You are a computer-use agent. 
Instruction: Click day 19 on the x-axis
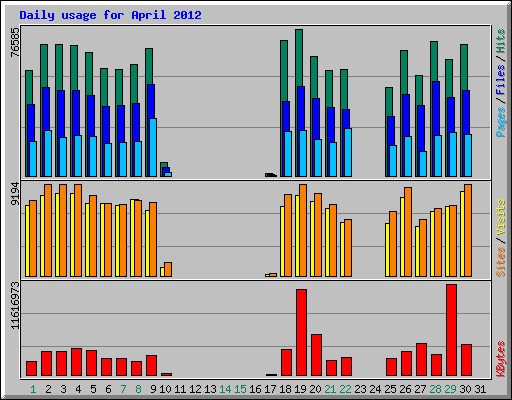tap(300, 389)
